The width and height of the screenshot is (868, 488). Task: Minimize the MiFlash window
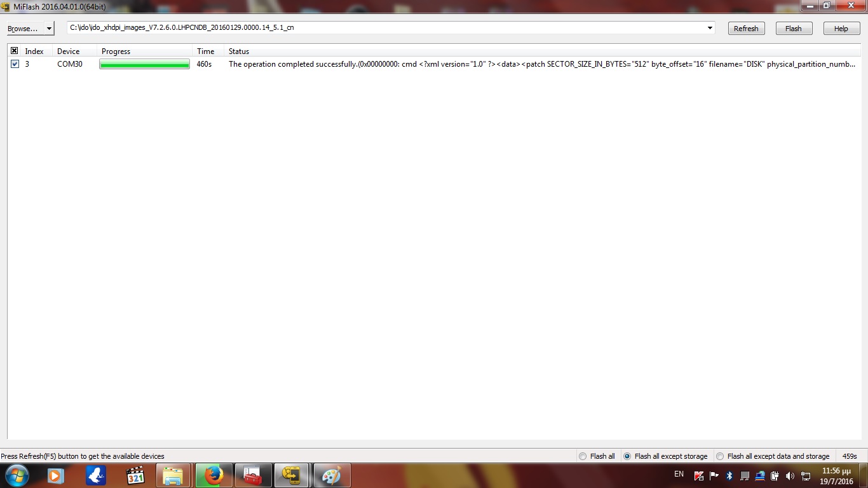pyautogui.click(x=810, y=5)
